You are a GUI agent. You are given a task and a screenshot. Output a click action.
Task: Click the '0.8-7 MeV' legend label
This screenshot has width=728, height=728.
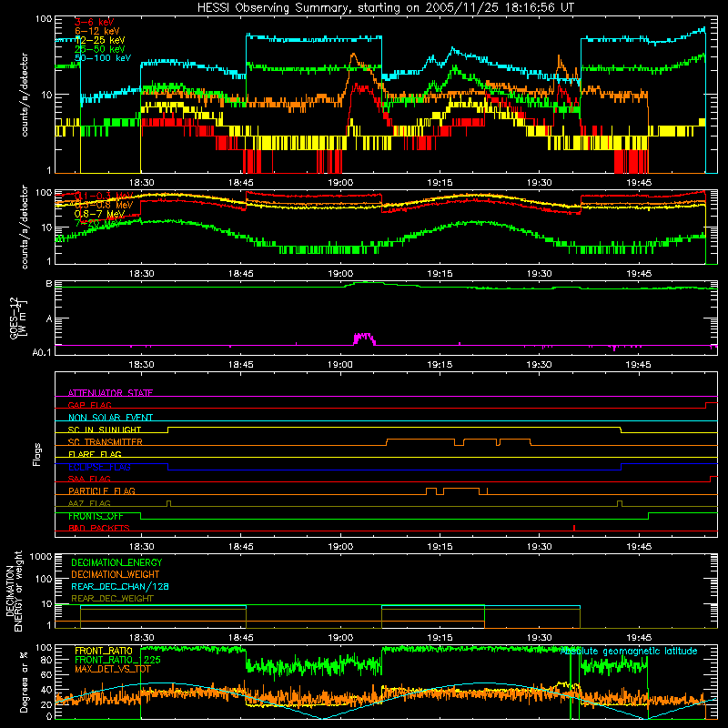click(x=99, y=214)
